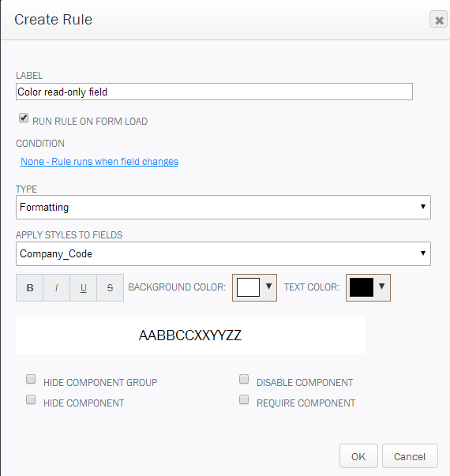The image size is (450, 476).
Task: Check the Require Component option
Action: [244, 399]
